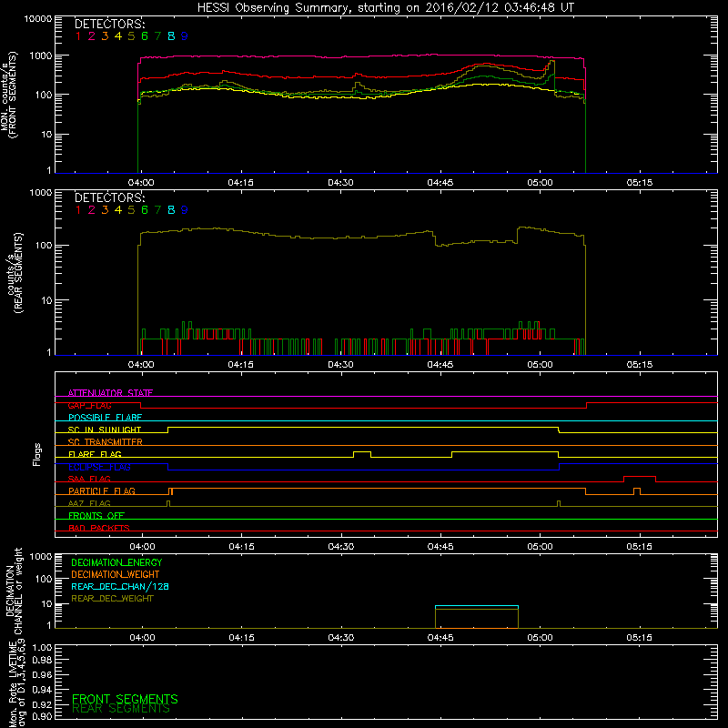Select detector 2 number in front segments legend
This screenshot has width=728, height=728.
click(92, 36)
